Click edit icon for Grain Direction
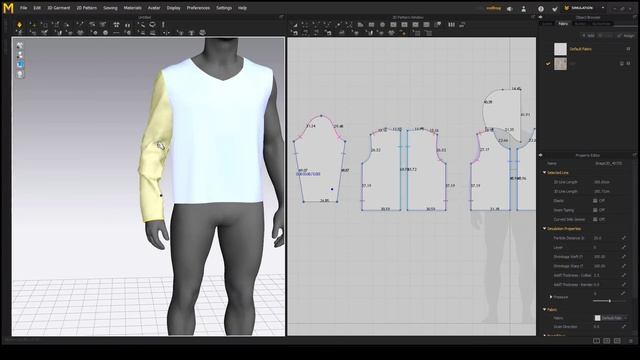 (624, 327)
